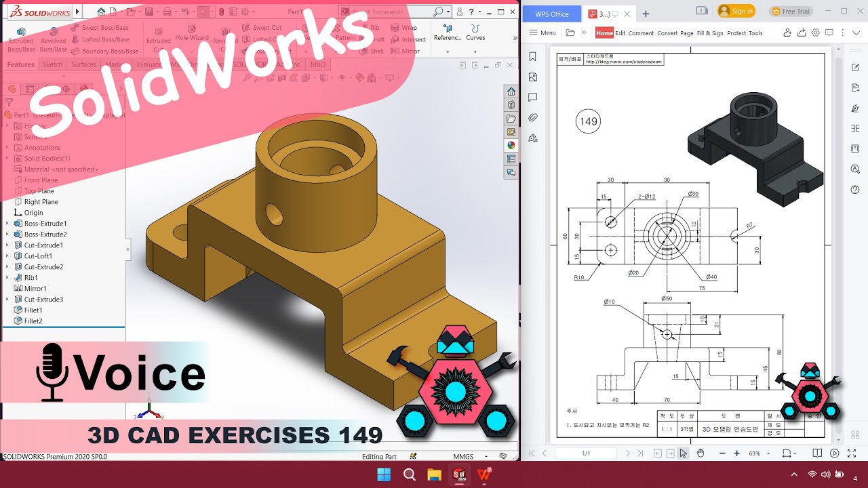Open Windows taskbar search
This screenshot has height=488, width=868.
(410, 474)
